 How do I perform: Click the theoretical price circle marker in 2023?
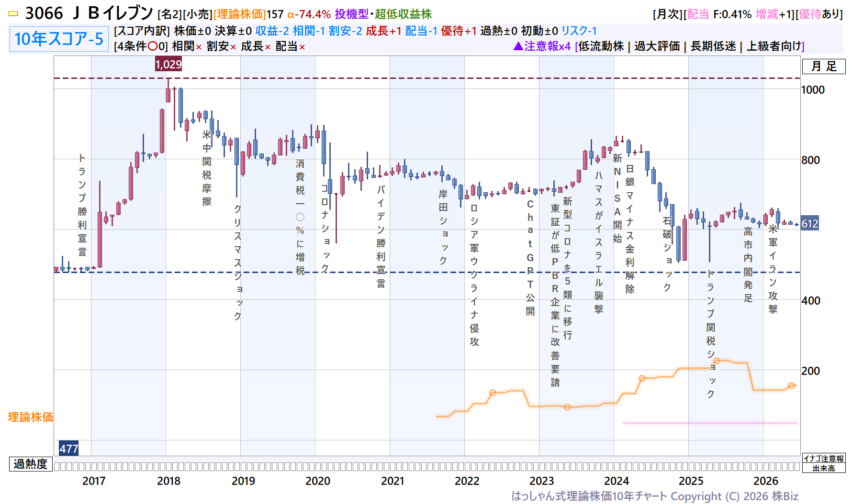pos(567,407)
